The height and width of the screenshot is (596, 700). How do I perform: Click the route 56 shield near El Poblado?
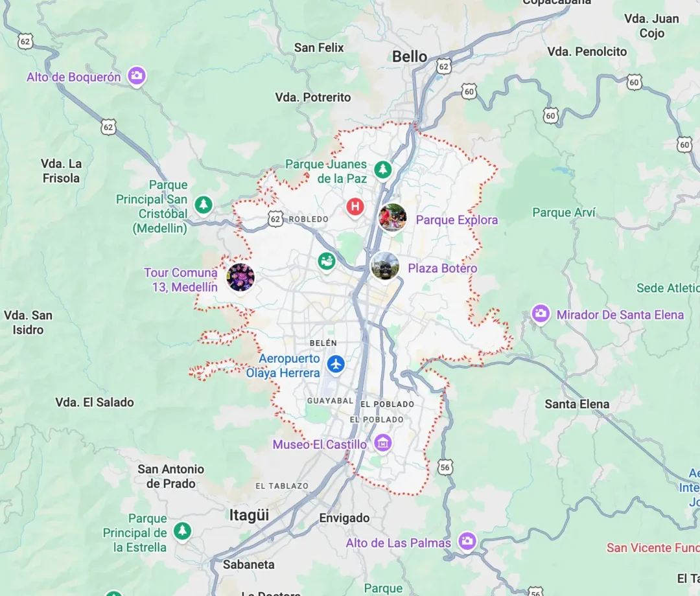445,467
